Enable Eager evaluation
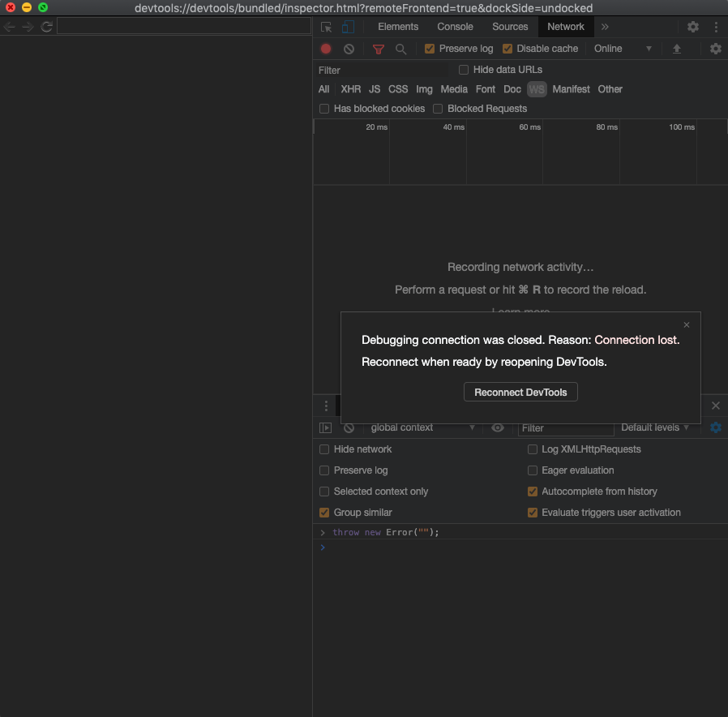Image resolution: width=728 pixels, height=717 pixels. click(x=533, y=470)
